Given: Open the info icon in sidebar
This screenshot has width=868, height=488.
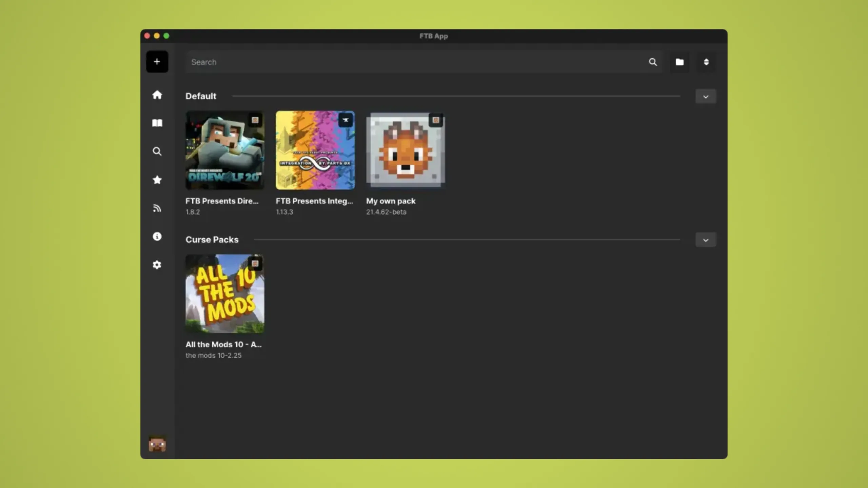Looking at the screenshot, I should point(157,236).
